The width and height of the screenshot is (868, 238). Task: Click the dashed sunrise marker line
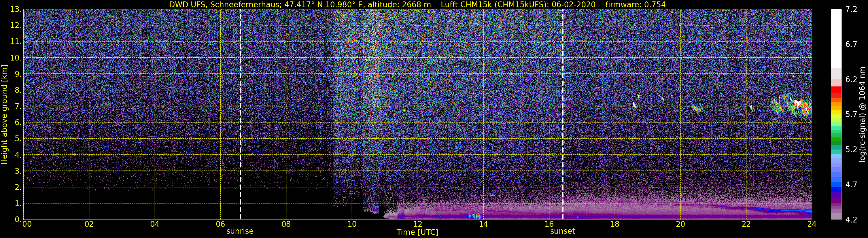(240, 114)
